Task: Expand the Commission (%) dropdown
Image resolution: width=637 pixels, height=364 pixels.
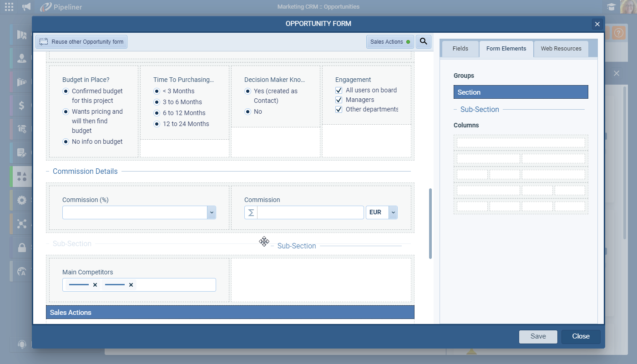Action: pyautogui.click(x=211, y=212)
